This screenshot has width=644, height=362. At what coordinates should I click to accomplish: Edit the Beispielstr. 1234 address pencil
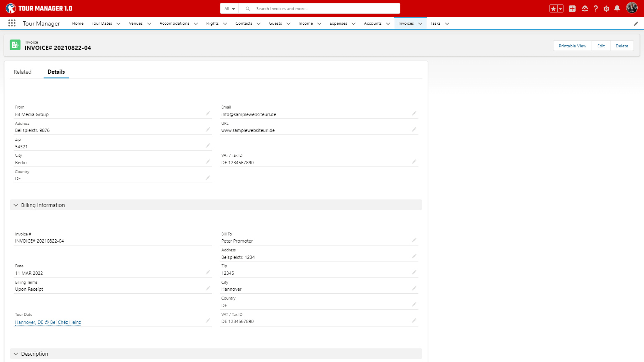coord(414,256)
